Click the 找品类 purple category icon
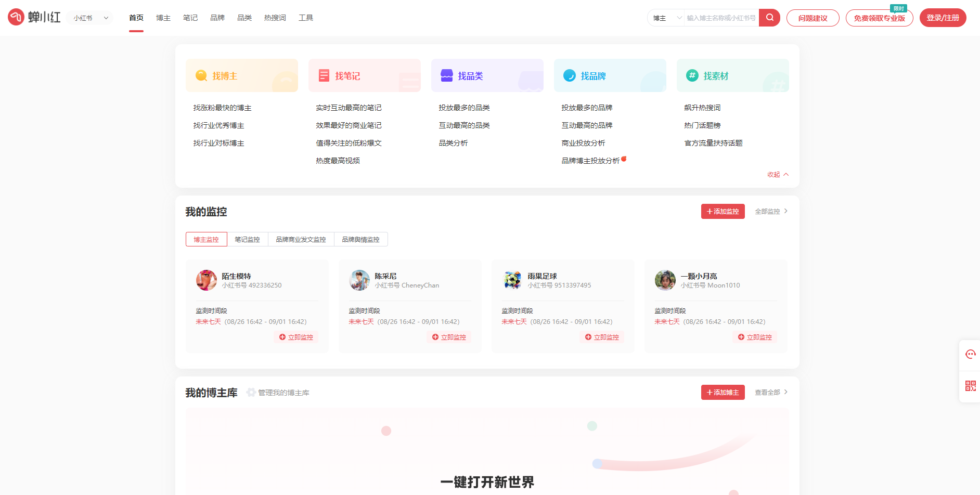This screenshot has height=495, width=980. (447, 75)
